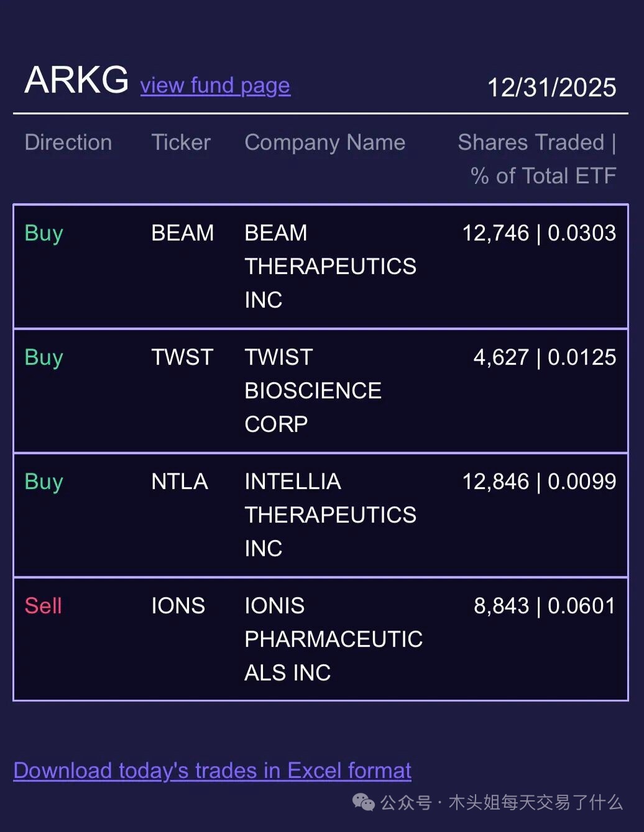644x832 pixels.
Task: Click the 8,843 | 0.0601 shares value
Action: coord(545,606)
